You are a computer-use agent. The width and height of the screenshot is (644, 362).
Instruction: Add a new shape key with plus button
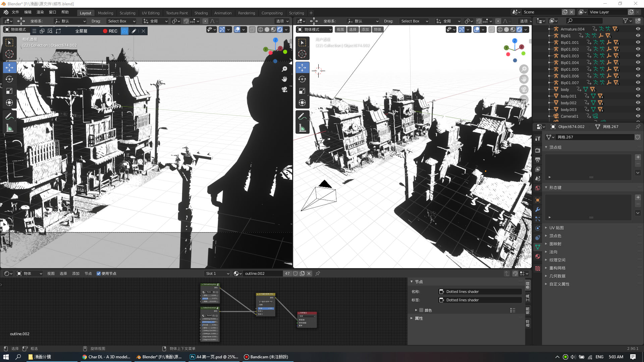[638, 197]
